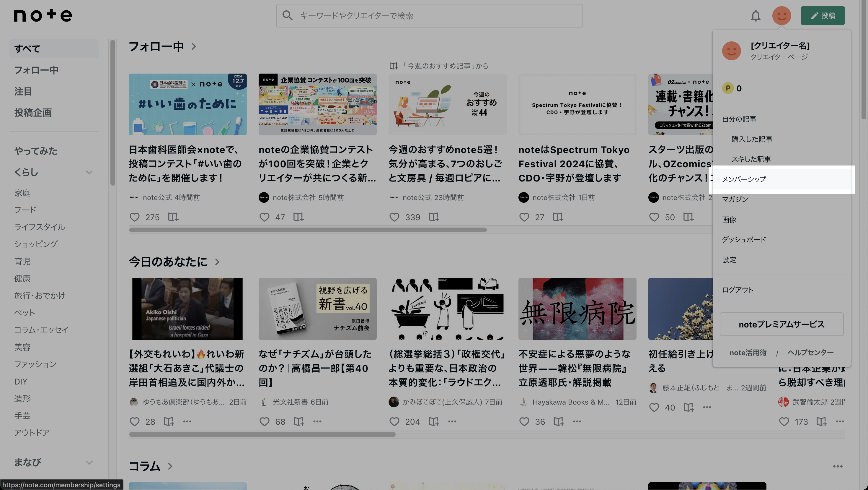Like the 無限病院 article with 36 likes
Screen dimensions: 868x490
[x=524, y=421]
